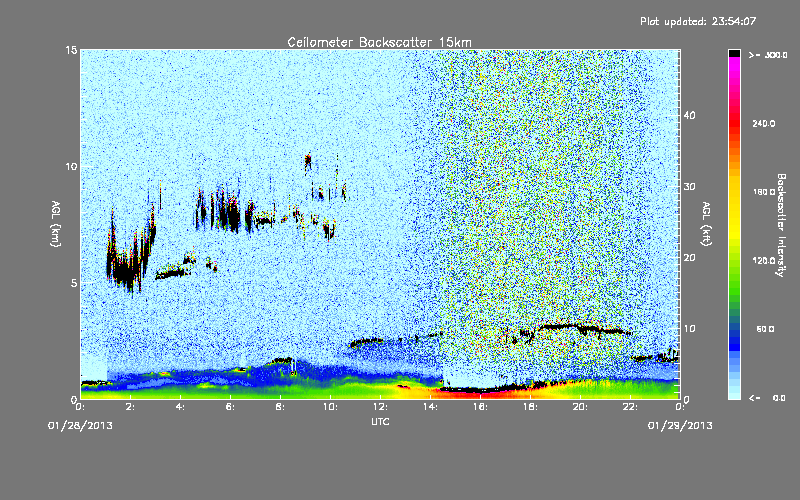800x500 pixels.
Task: Click the "15" km tick label
Action: (x=71, y=50)
